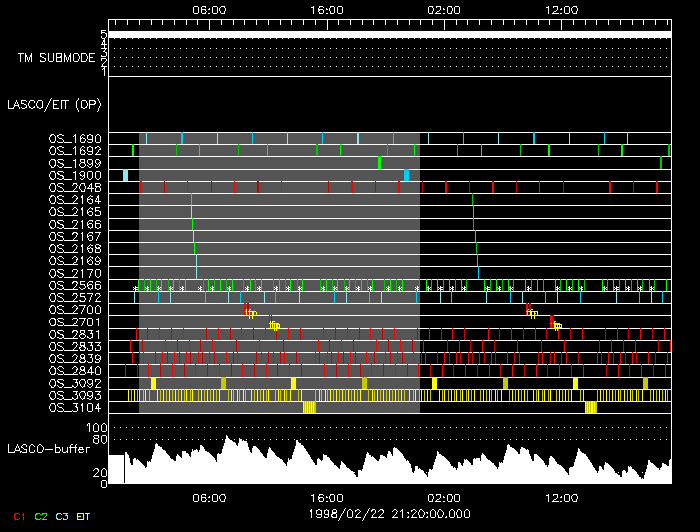The image size is (700, 532).
Task: Click the LASCO/EIT (DP) label
Action: coord(53,104)
